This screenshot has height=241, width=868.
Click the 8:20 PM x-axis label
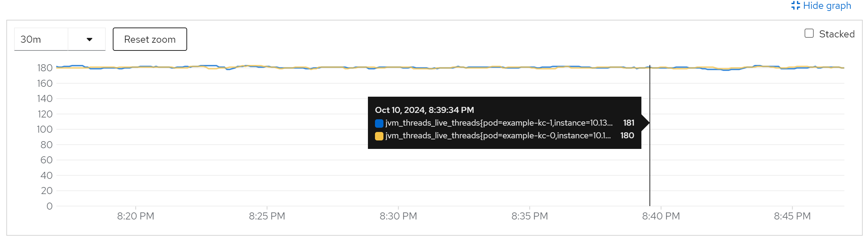coord(136,216)
